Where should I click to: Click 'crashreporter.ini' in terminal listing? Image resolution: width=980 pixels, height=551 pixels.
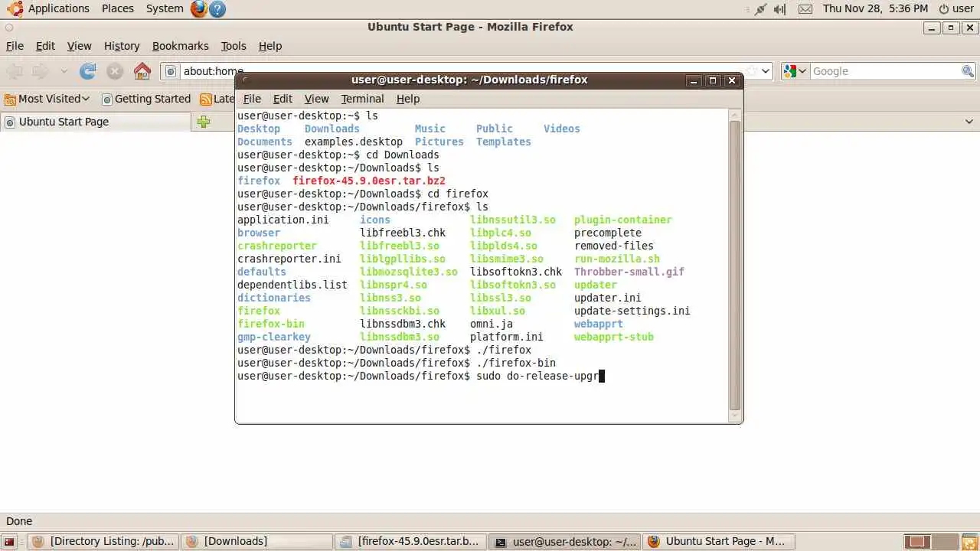point(289,259)
